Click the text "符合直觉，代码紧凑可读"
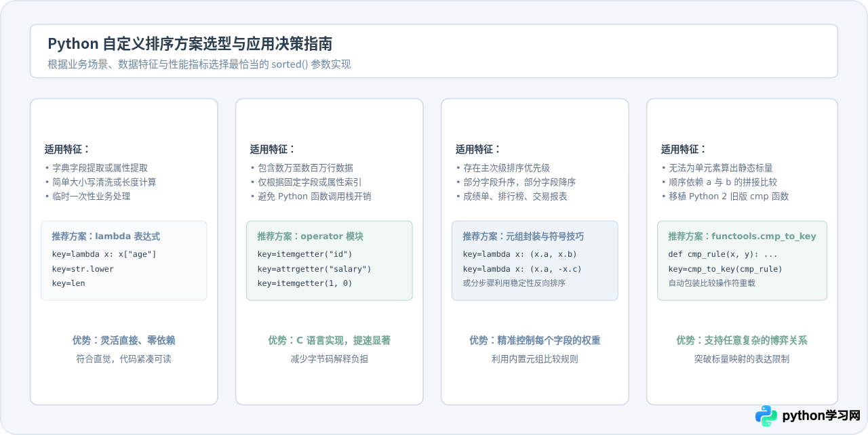The width and height of the screenshot is (868, 435). pos(124,359)
